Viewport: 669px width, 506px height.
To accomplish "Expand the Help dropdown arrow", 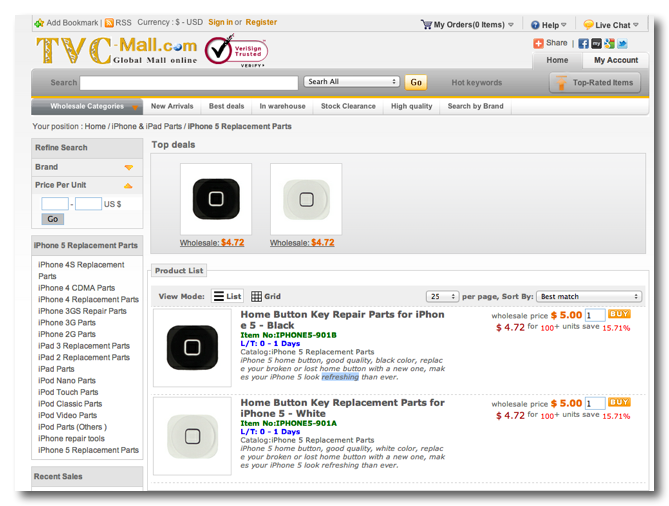I will click(x=564, y=25).
